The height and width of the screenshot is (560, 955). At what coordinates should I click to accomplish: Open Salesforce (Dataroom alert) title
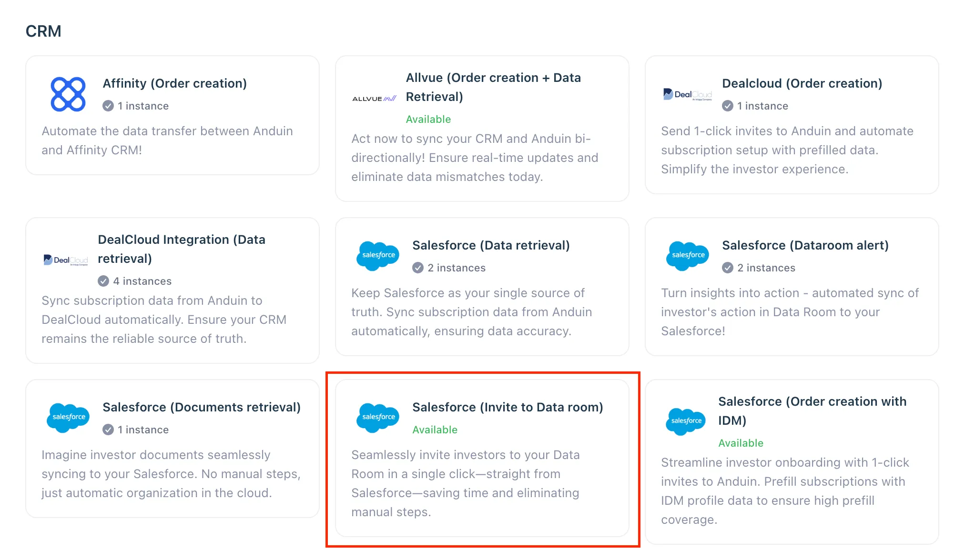point(805,245)
